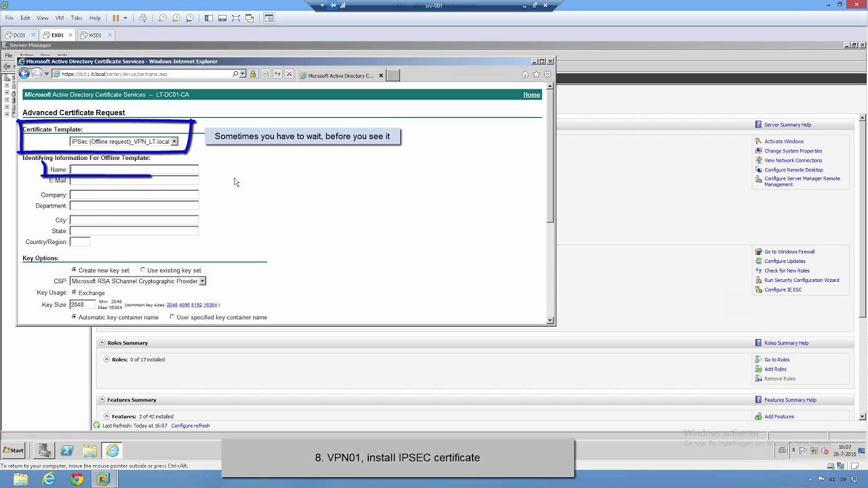Click the search magnifier in address bar
The image size is (868, 488).
click(235, 74)
